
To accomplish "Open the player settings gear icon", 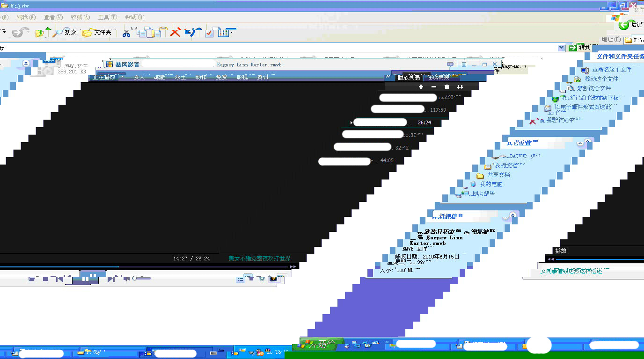I will 261,279.
